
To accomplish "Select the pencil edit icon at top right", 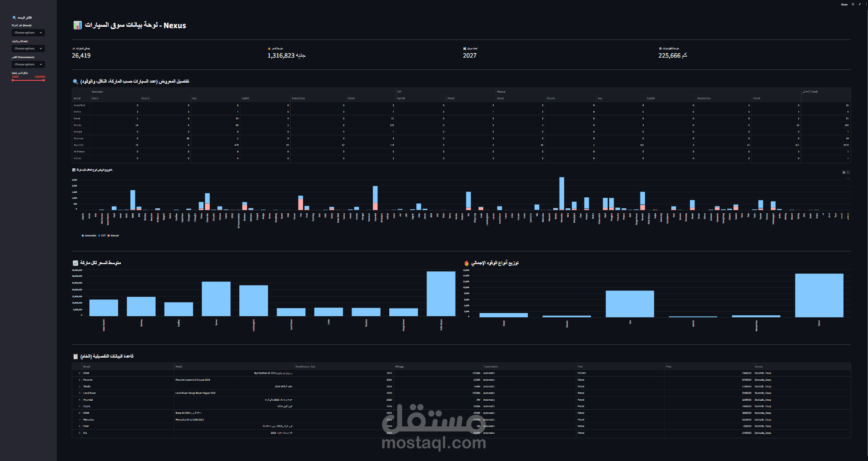I will point(859,4).
